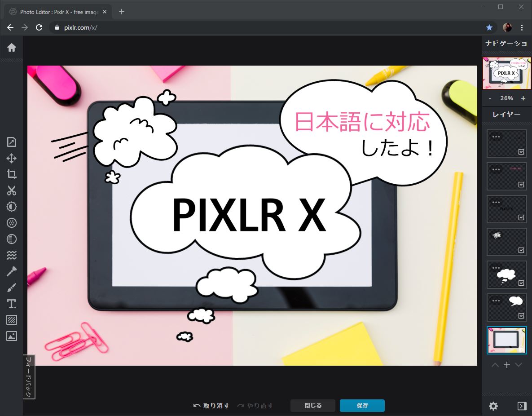The image size is (532, 416).
Task: Click the Layers (レイヤー) panel header
Action: point(506,115)
